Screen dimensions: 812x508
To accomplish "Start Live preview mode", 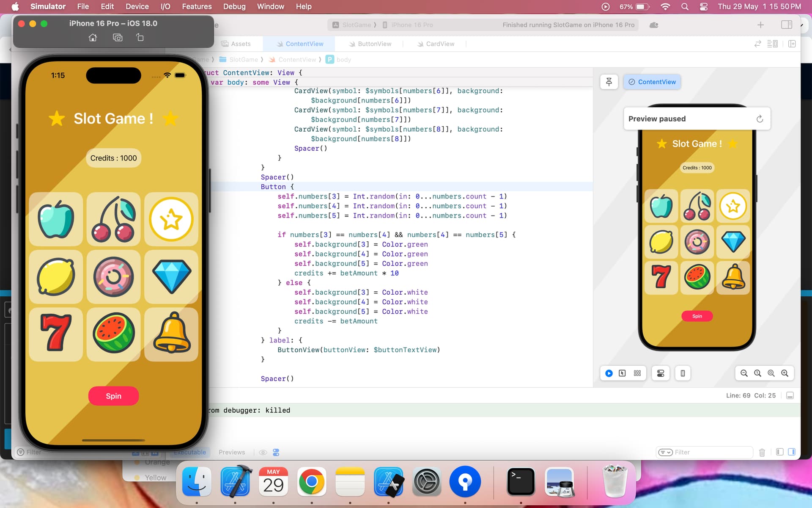I will (609, 373).
